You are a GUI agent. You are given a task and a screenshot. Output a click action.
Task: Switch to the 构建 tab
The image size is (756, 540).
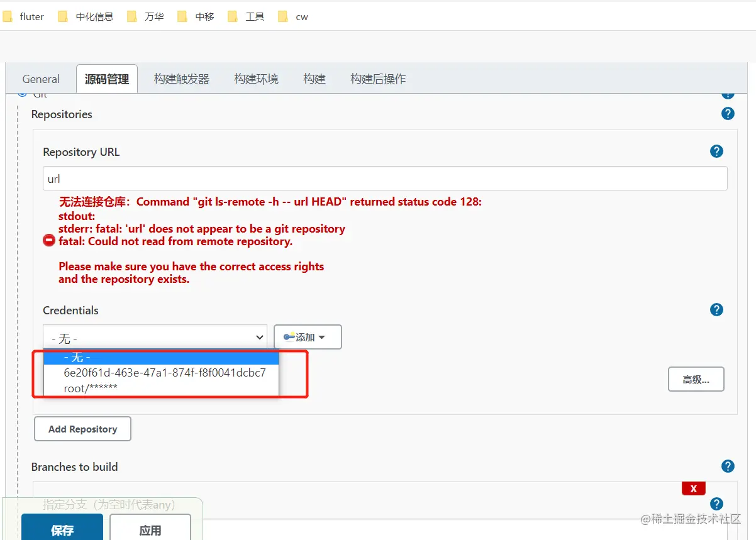tap(314, 79)
